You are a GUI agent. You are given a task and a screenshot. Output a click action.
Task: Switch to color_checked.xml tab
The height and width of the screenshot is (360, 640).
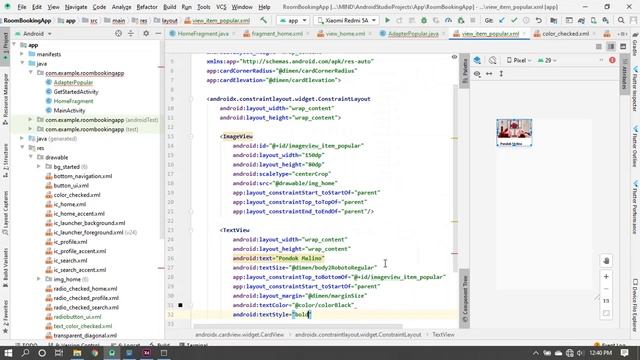coord(565,34)
